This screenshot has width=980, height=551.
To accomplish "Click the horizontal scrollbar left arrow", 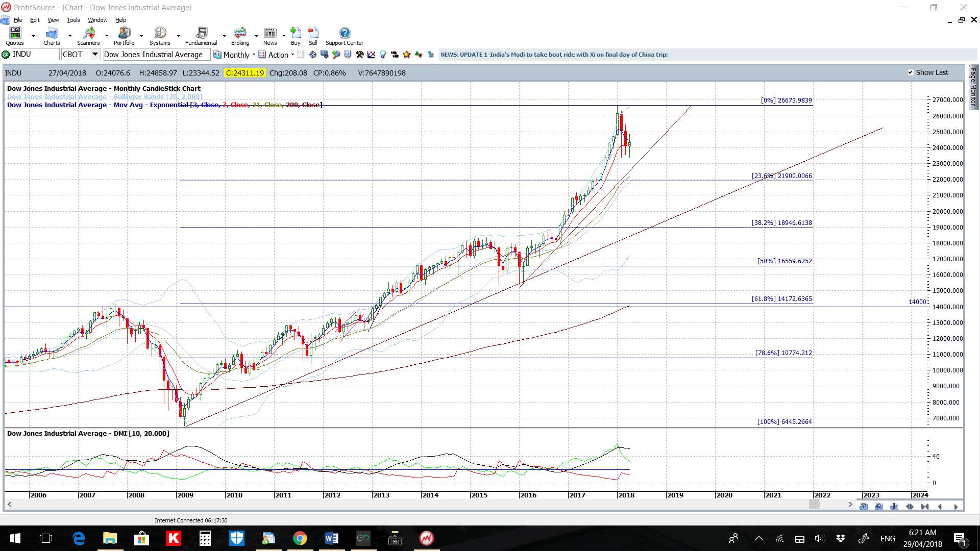I will pos(9,504).
